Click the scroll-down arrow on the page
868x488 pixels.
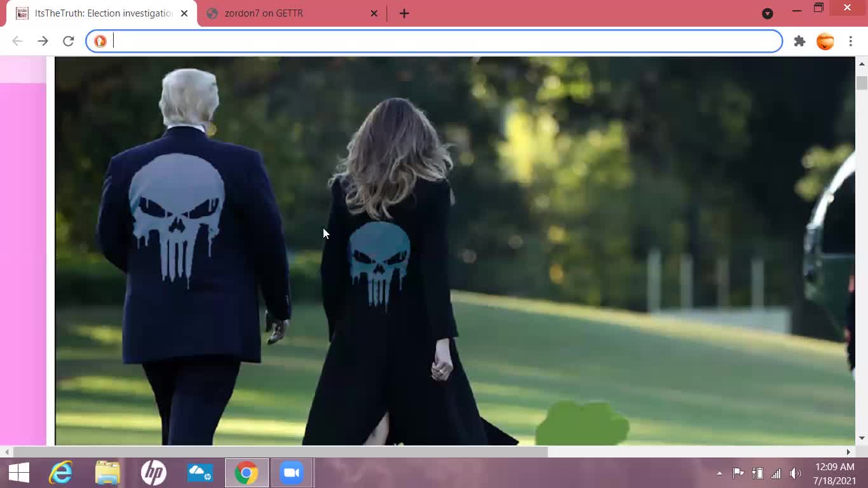tap(862, 438)
